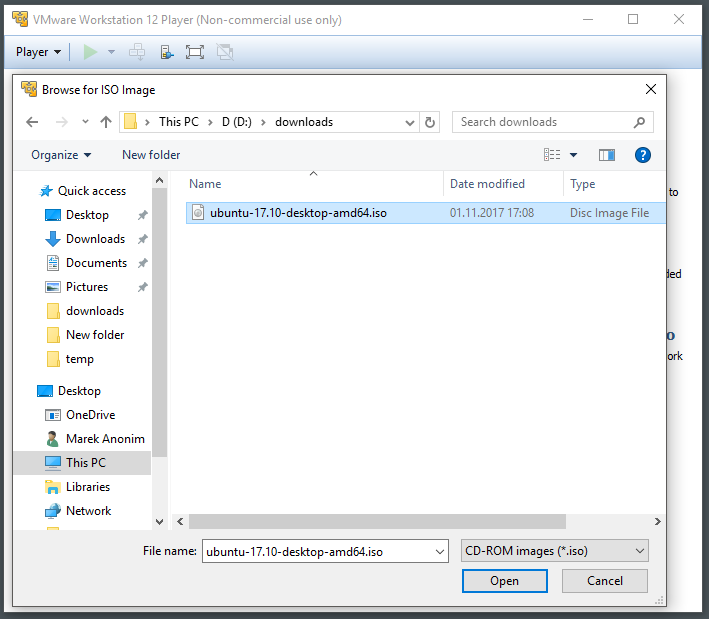Click the green power-on play icon

pyautogui.click(x=90, y=52)
